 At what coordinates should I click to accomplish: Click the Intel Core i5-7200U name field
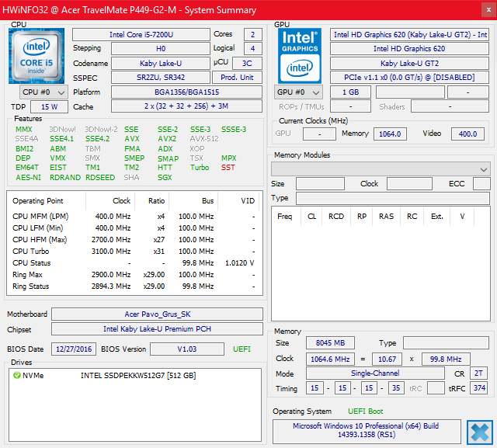click(141, 35)
